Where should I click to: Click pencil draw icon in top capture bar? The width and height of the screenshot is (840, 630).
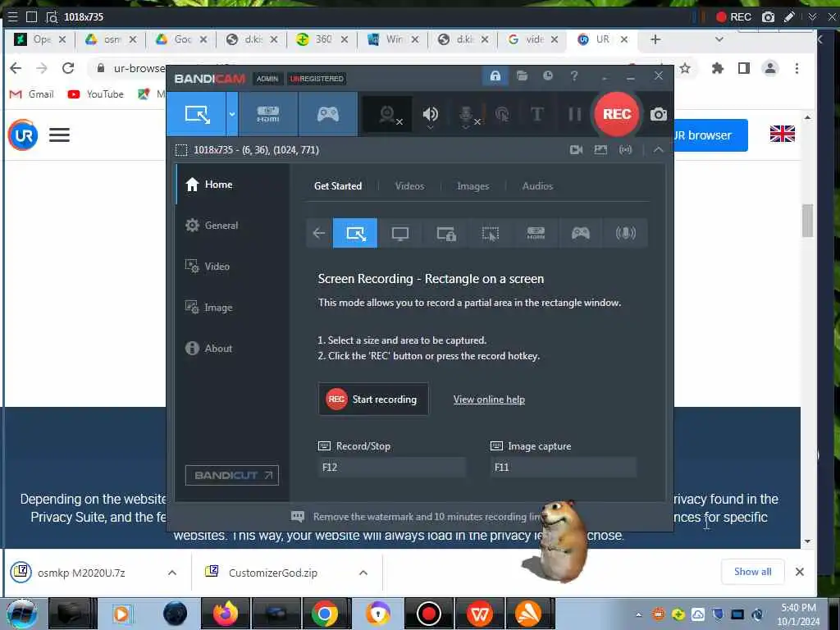click(789, 17)
